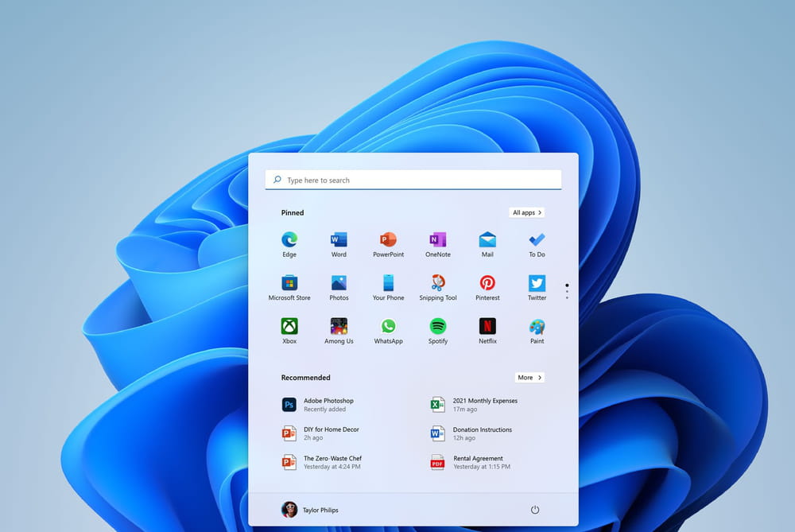This screenshot has height=532, width=795.
Task: Click the Power button
Action: click(535, 510)
